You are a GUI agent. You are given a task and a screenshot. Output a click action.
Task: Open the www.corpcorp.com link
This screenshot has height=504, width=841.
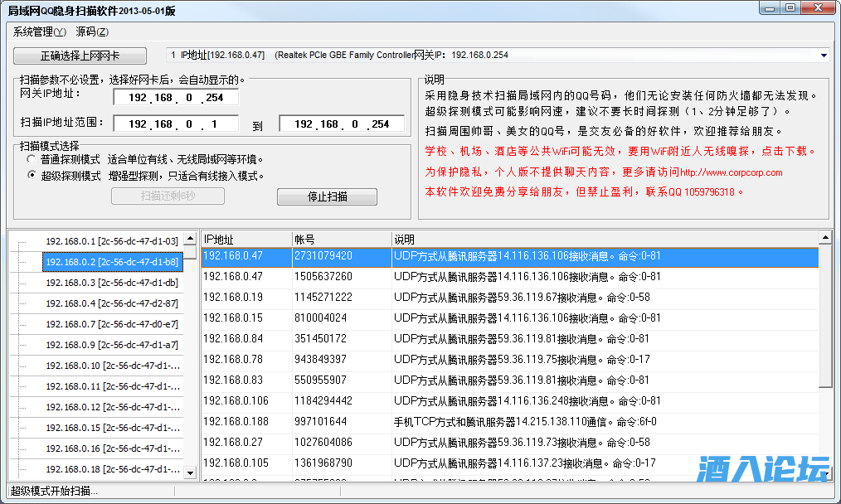coord(731,172)
